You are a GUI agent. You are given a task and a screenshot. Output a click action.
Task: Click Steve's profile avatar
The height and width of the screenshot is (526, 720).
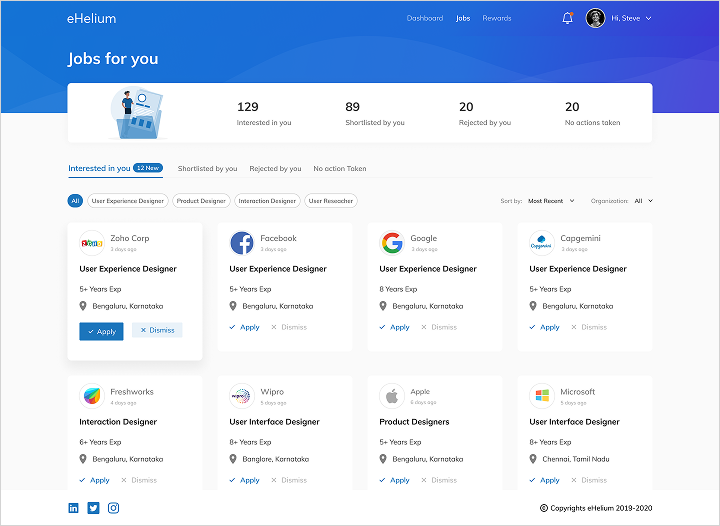595,18
